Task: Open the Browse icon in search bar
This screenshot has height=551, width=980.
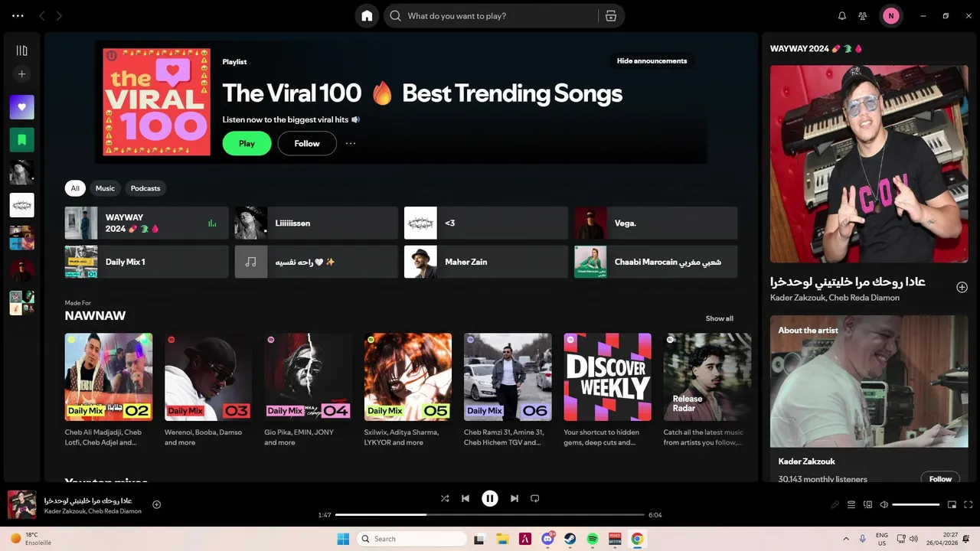Action: [610, 16]
